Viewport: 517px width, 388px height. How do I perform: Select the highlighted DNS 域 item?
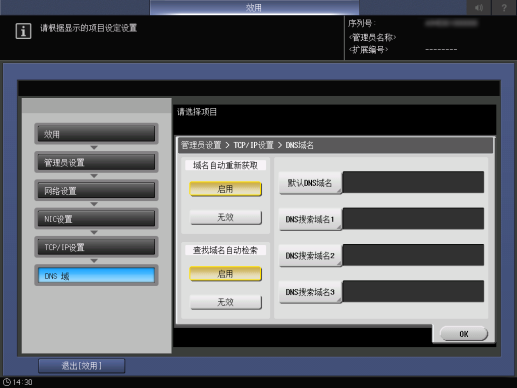click(x=96, y=276)
